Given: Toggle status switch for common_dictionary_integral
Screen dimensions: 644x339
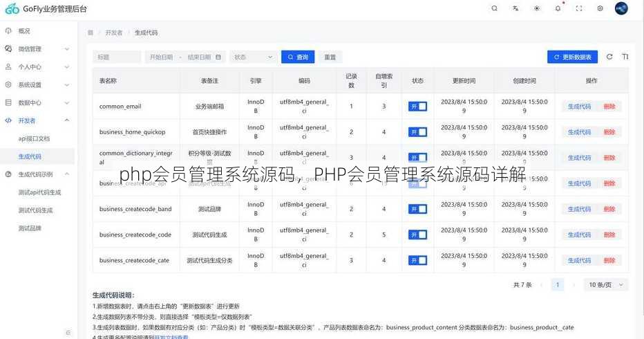Looking at the screenshot, I should 417,158.
